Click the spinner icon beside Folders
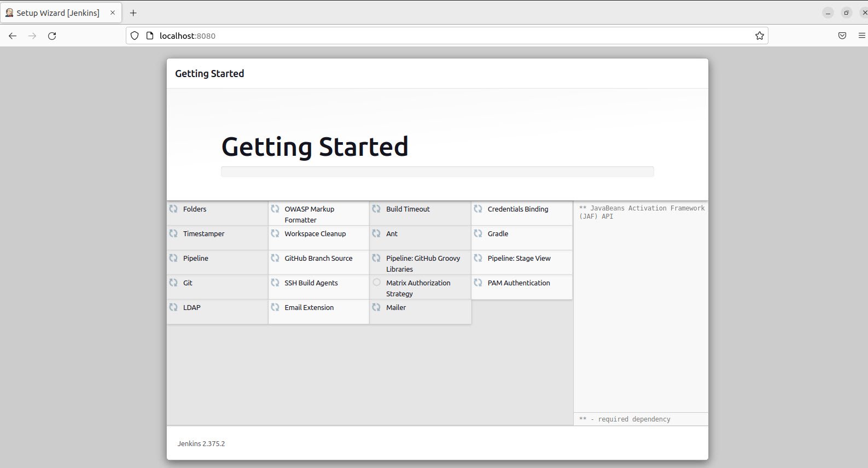Image resolution: width=868 pixels, height=468 pixels. 173,209
